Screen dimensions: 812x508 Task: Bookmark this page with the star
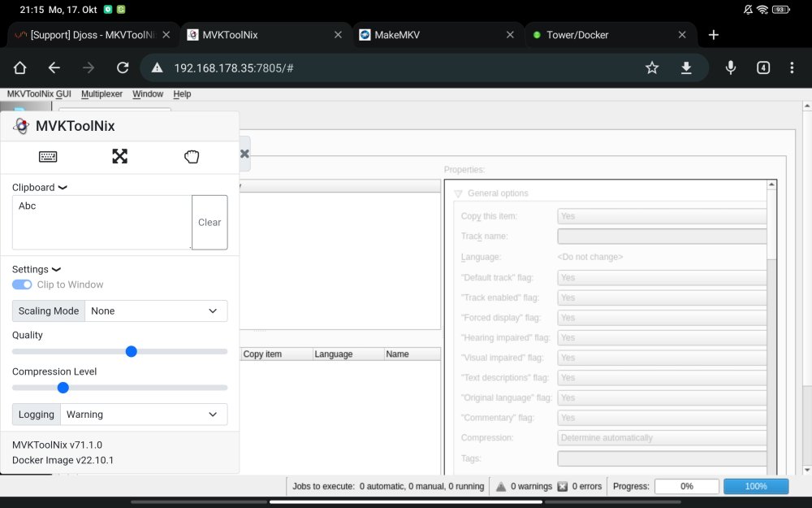point(652,68)
